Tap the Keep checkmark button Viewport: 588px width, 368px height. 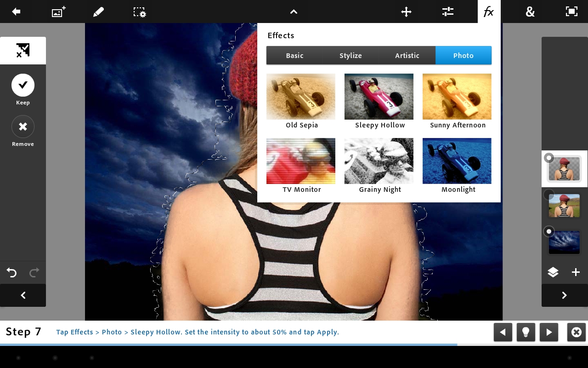tap(23, 85)
